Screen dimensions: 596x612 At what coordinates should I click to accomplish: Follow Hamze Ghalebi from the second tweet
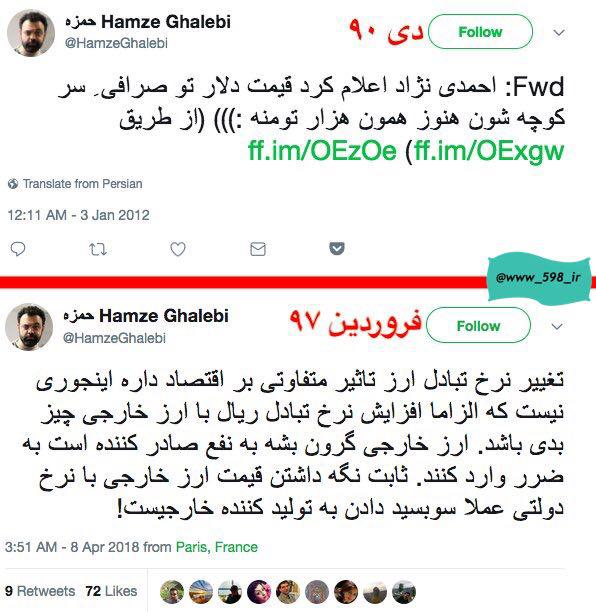click(479, 326)
